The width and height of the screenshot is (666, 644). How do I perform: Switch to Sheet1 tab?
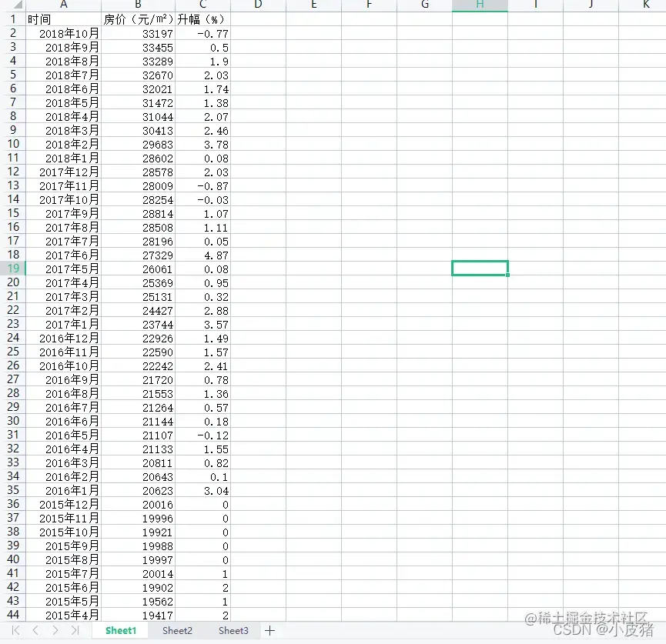point(121,630)
